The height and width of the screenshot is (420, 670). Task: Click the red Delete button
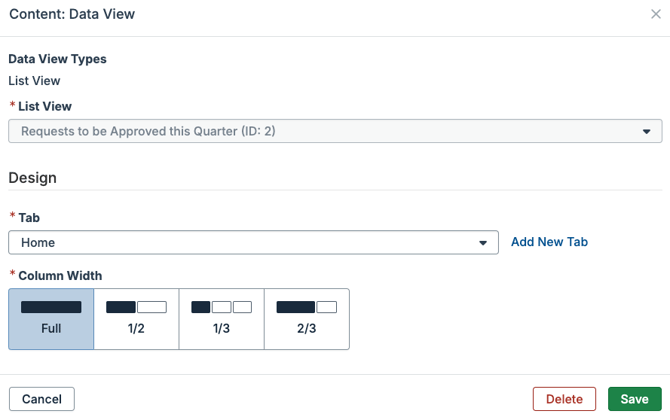564,399
